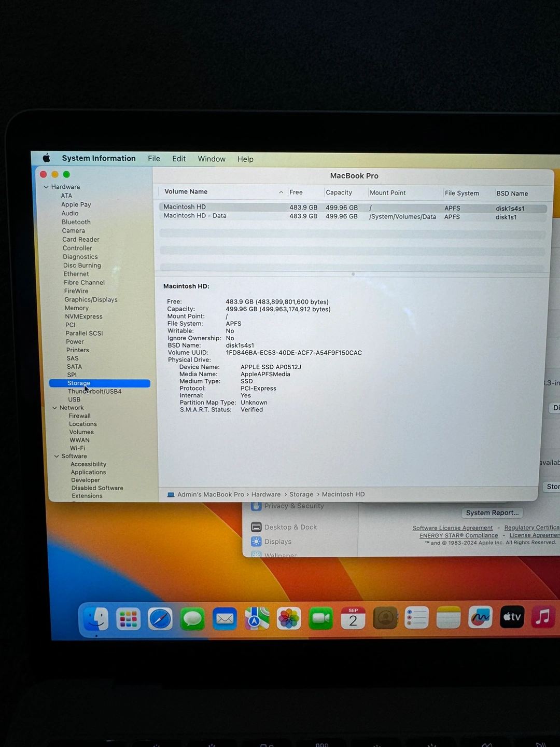Collapse the Software section chevron
Viewport: 560px width, 747px height.
pyautogui.click(x=57, y=457)
